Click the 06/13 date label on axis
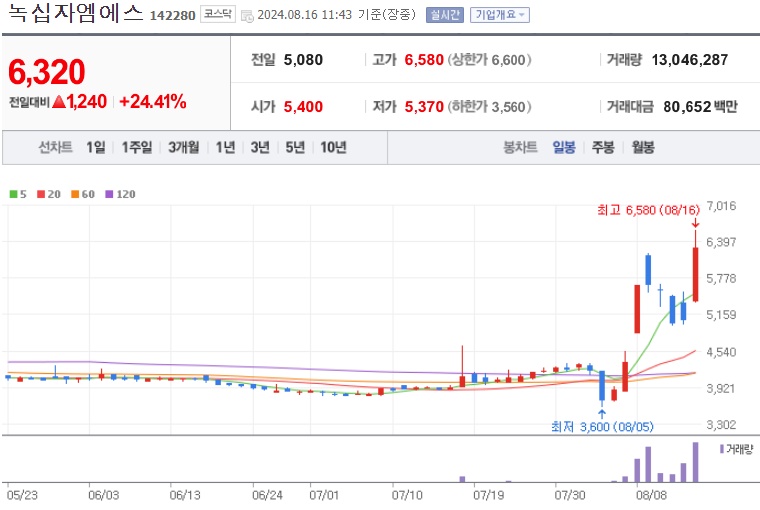This screenshot has width=760, height=510. click(185, 495)
